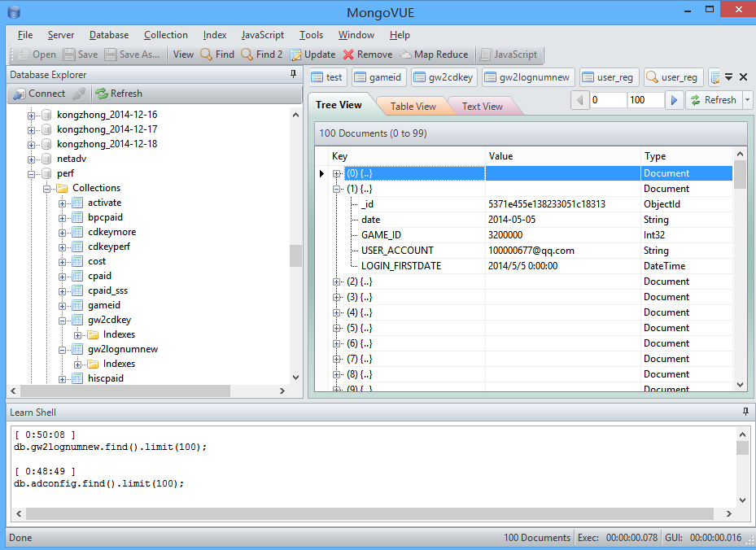The image size is (756, 550).
Task: Go to next page of documents
Action: coord(674,100)
